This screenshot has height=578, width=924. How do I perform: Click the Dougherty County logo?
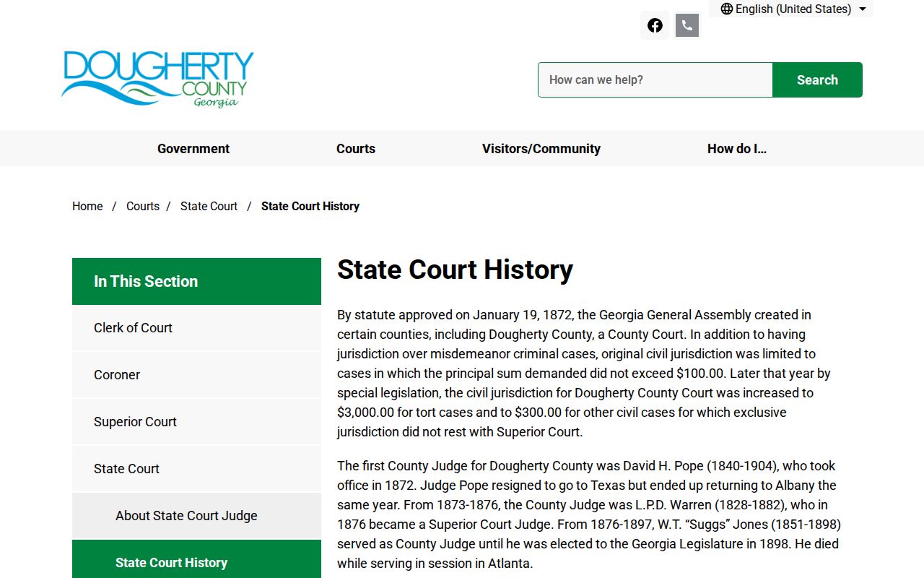[x=158, y=79]
